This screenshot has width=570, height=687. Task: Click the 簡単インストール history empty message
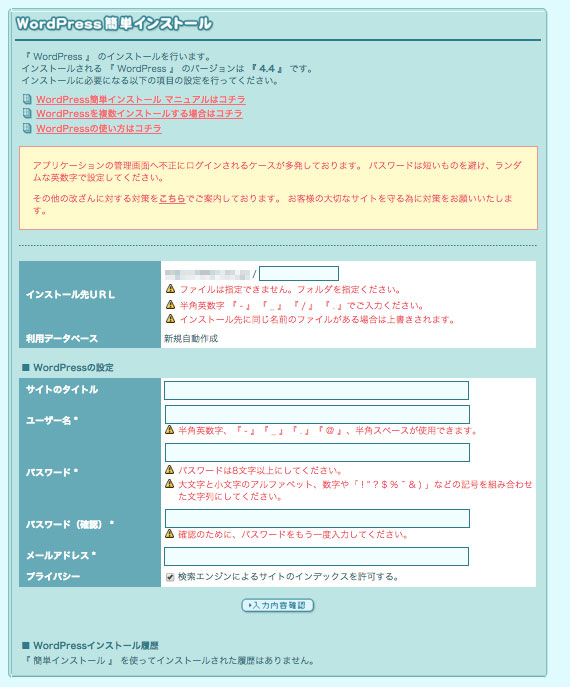[x=169, y=660]
